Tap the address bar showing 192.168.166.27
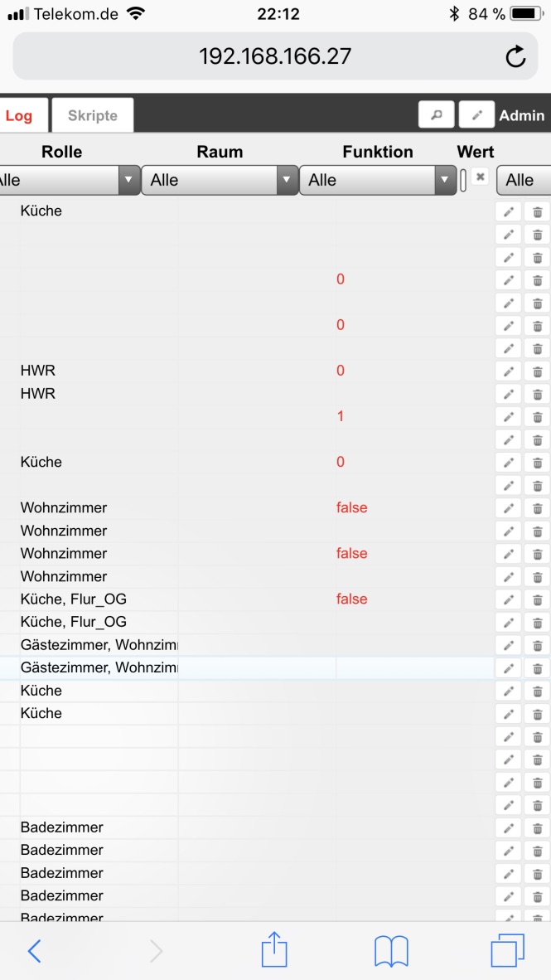This screenshot has height=980, width=551. pyautogui.click(x=275, y=56)
